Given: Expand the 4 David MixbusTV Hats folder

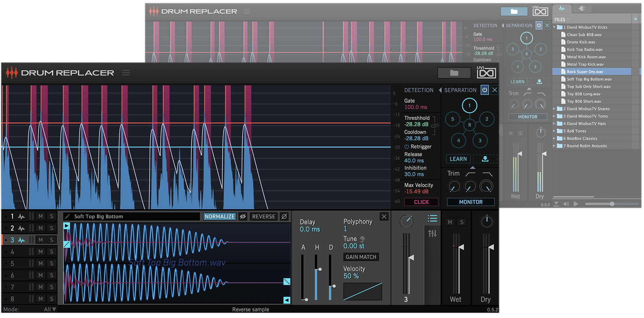Looking at the screenshot, I should [x=555, y=123].
